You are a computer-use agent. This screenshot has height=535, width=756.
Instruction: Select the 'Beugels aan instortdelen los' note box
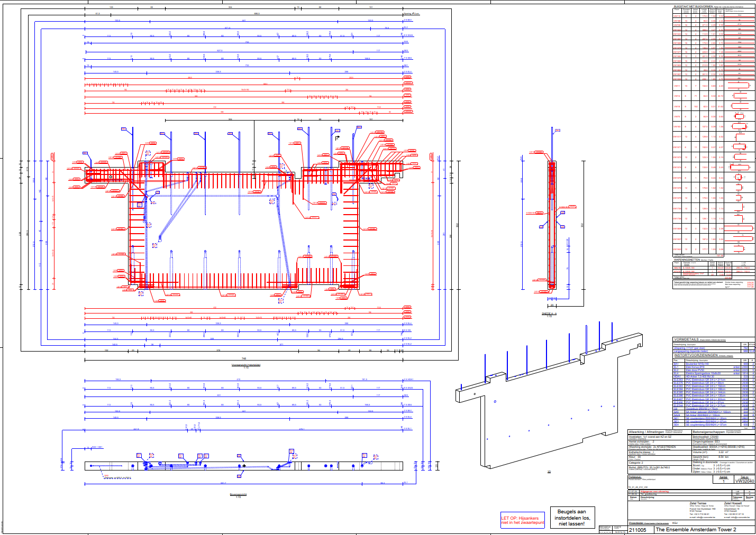pos(571,518)
